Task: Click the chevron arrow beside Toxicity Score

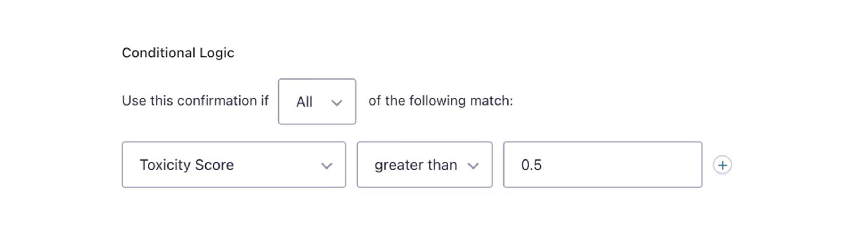Action: tap(327, 166)
